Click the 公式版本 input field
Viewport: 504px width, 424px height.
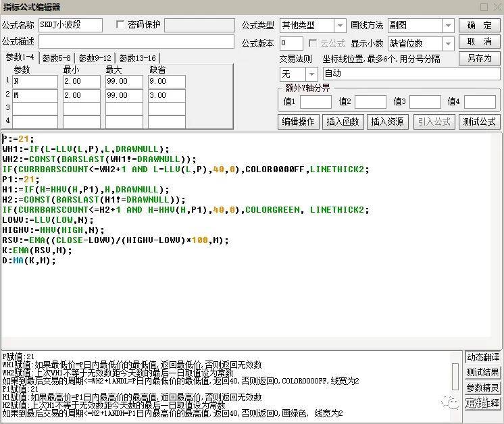tap(291, 43)
